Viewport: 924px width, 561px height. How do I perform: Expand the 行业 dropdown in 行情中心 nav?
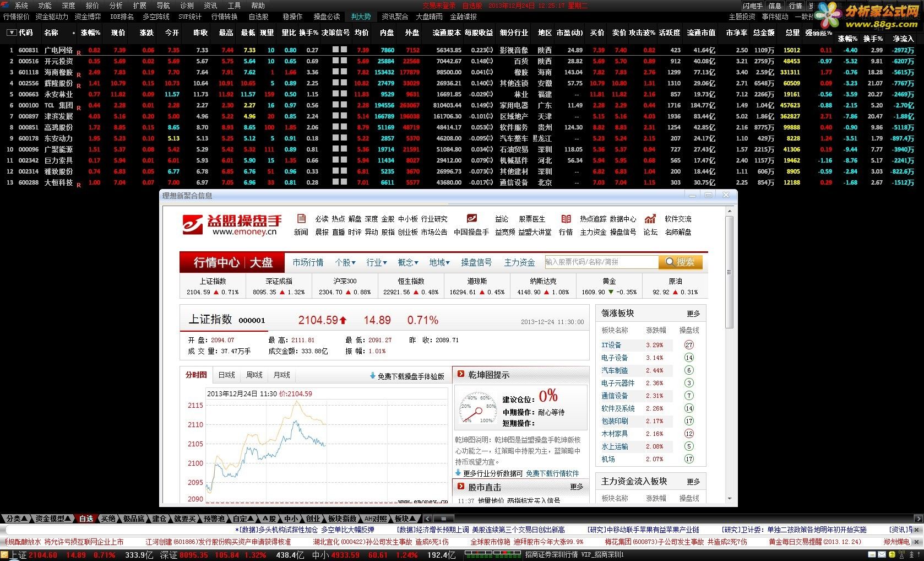pyautogui.click(x=377, y=262)
